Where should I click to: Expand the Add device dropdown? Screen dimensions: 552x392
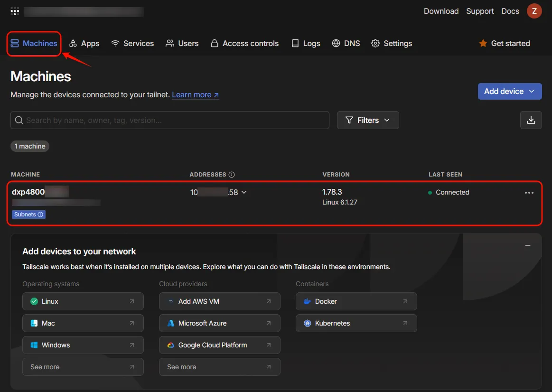tap(509, 91)
